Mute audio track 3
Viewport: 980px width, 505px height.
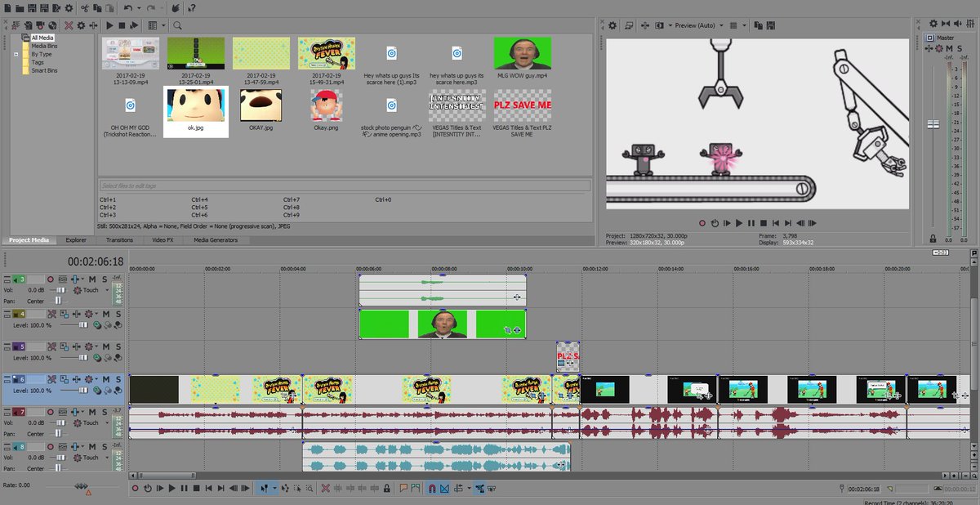pos(92,279)
